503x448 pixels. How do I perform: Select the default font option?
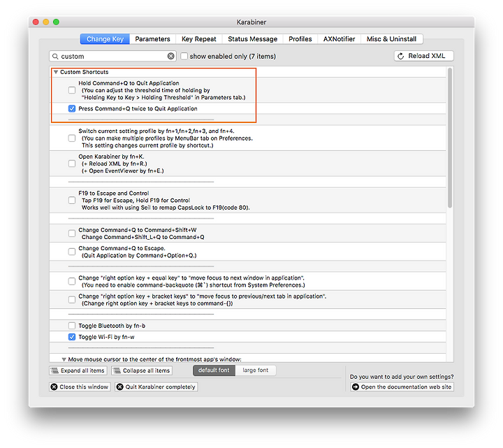(x=214, y=370)
